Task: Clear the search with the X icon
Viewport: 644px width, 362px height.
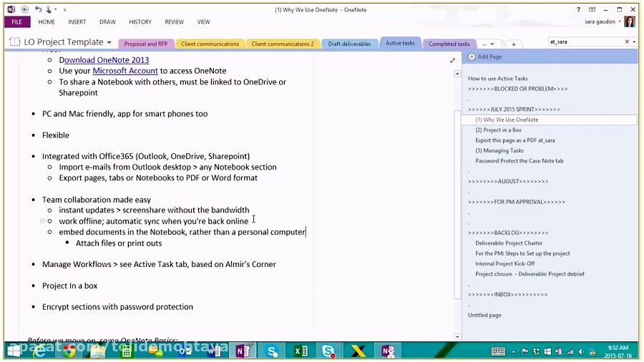Action: [x=627, y=42]
